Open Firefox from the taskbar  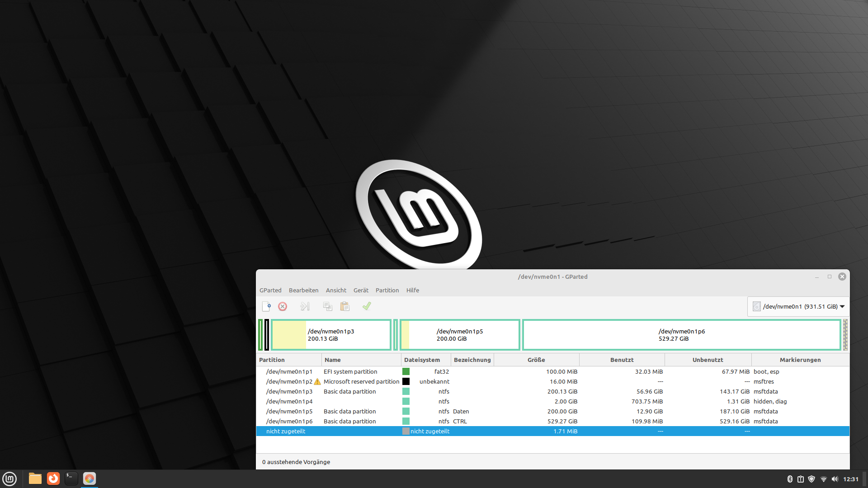53,479
